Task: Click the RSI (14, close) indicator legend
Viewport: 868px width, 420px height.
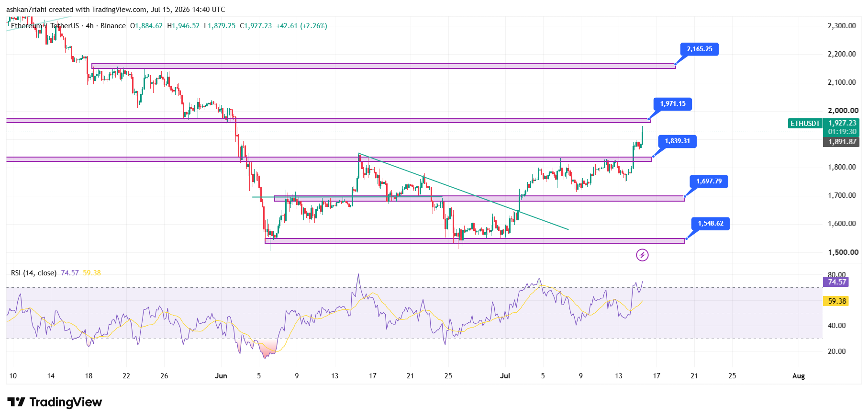Action: [33, 273]
